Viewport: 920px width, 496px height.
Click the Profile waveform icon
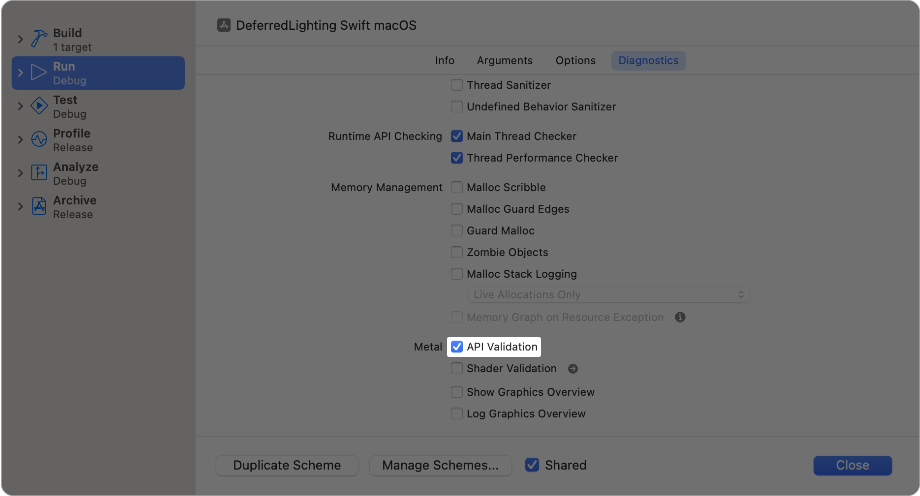39,140
